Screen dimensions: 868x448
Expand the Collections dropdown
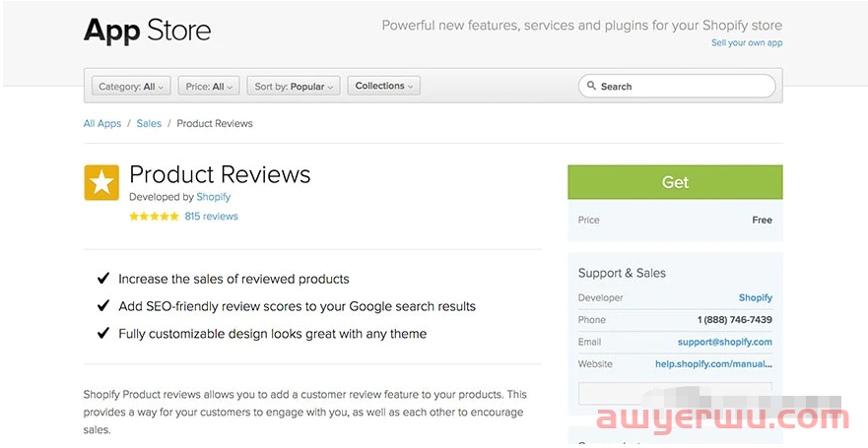pyautogui.click(x=384, y=87)
